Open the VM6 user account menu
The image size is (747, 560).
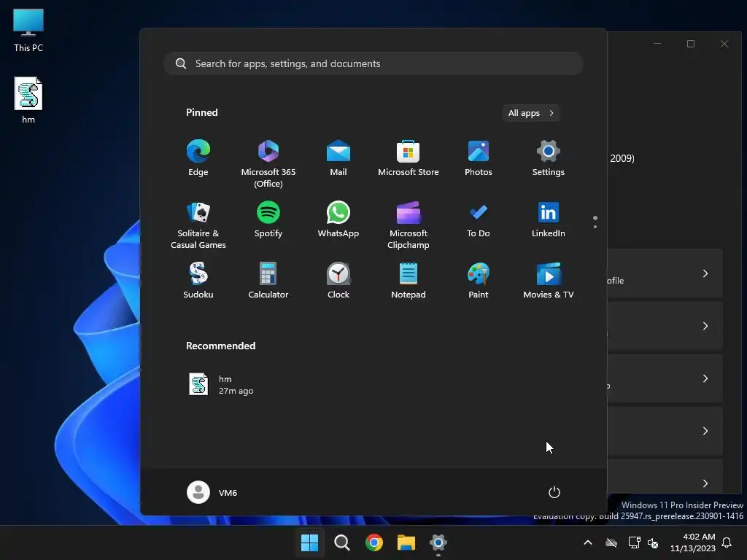click(212, 492)
